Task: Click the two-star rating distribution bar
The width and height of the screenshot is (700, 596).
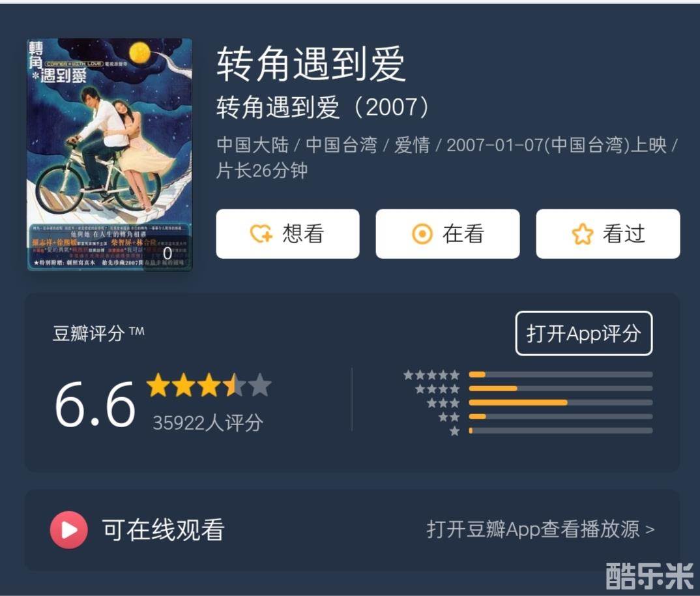Action: tap(561, 417)
